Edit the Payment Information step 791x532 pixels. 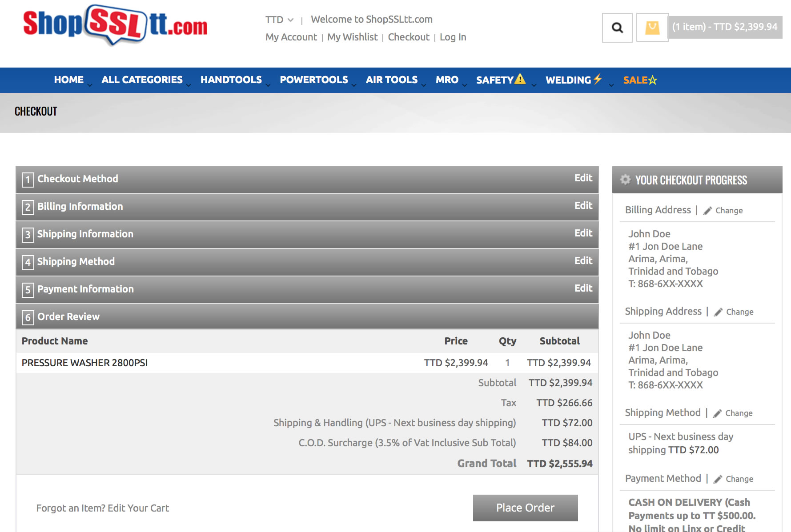(583, 288)
